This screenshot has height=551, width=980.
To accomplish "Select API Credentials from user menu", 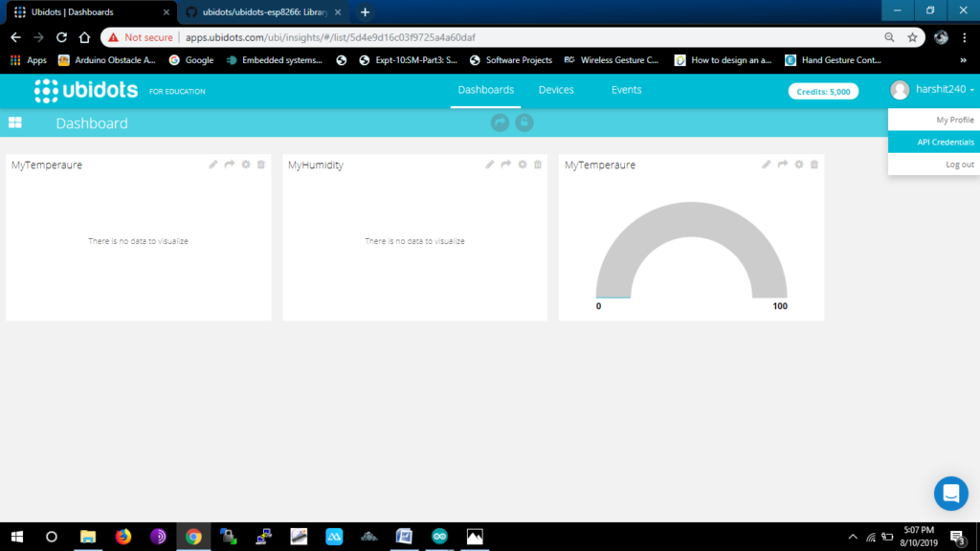I will [934, 142].
